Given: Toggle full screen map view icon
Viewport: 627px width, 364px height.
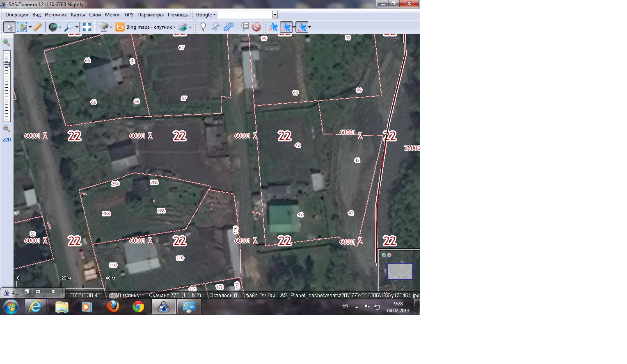Looking at the screenshot, I should [x=87, y=27].
